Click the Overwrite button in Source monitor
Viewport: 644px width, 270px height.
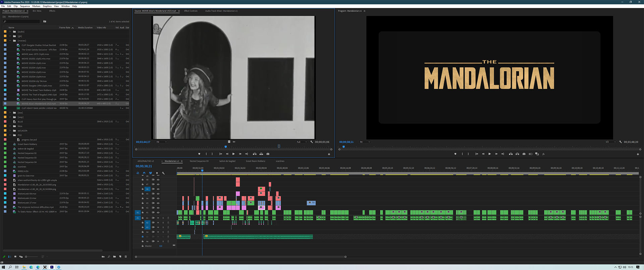[261, 154]
